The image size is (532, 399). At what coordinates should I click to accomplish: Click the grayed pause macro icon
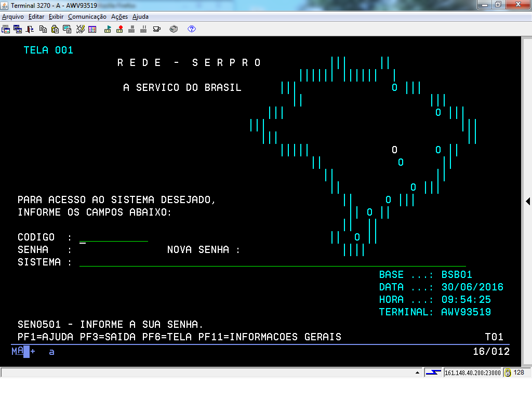143,29
